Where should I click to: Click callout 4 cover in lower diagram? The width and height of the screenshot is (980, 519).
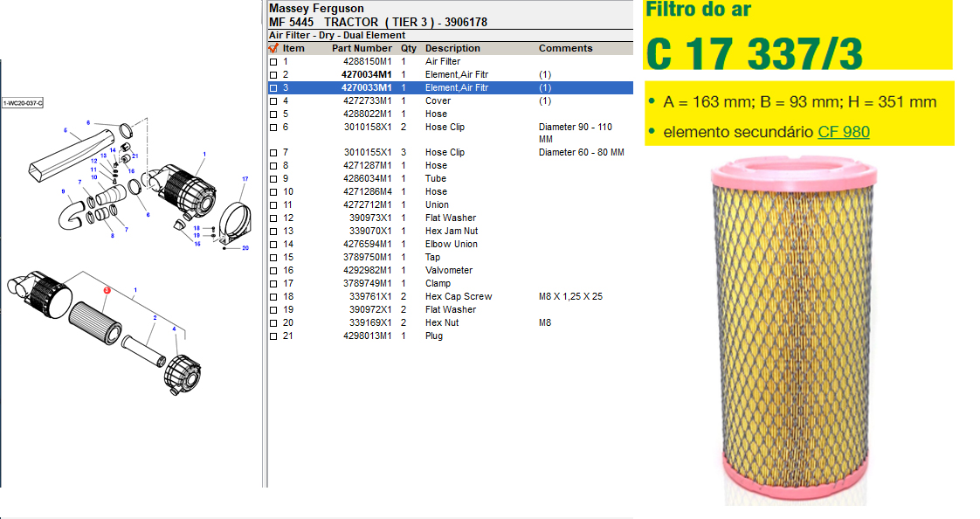point(174,329)
